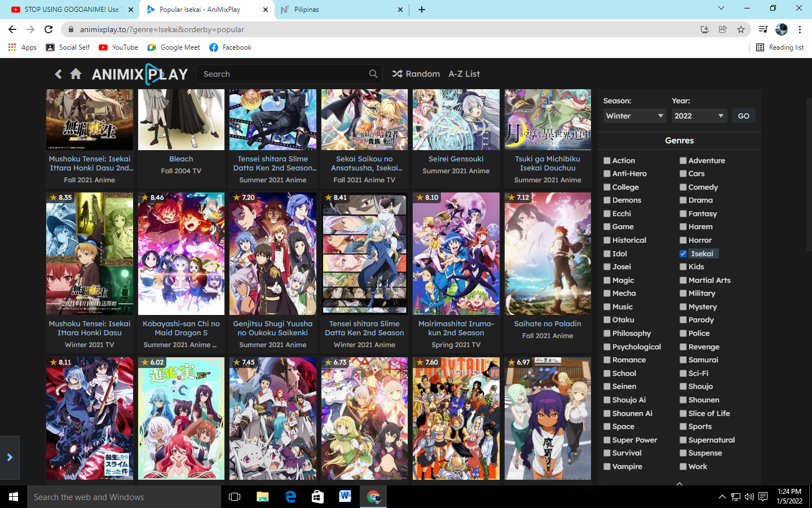Open Reading list
The width and height of the screenshot is (812, 508).
(x=780, y=47)
